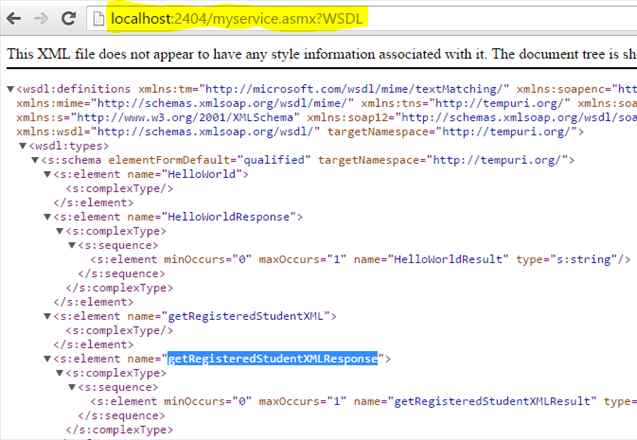637x440 pixels.
Task: Click the attribute value "HelloWorldResponse"
Action: tap(229, 217)
